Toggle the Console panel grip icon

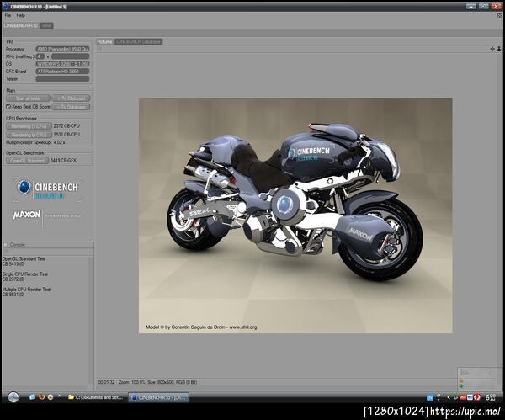pyautogui.click(x=7, y=244)
